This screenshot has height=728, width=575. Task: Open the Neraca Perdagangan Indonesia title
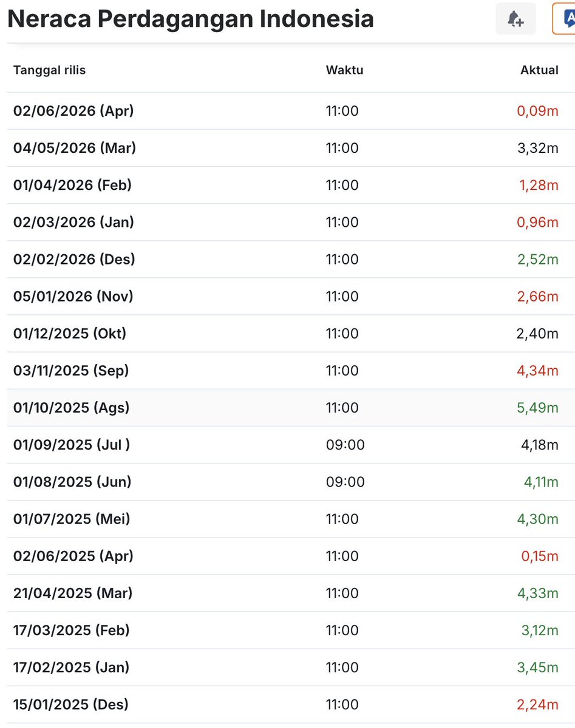click(191, 19)
